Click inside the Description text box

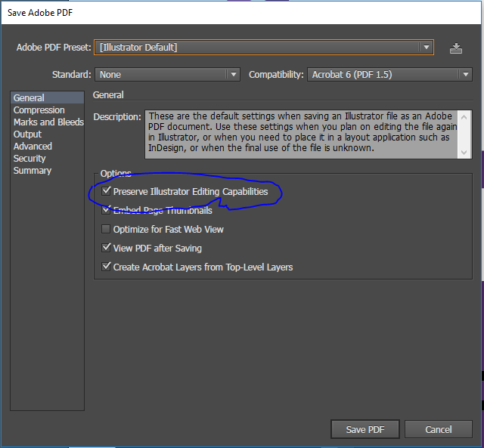click(302, 134)
